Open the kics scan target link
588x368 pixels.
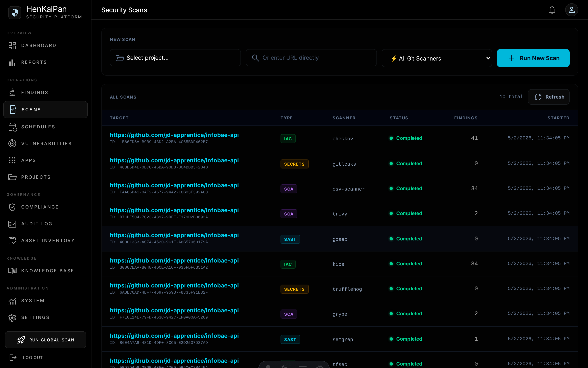[x=174, y=261]
